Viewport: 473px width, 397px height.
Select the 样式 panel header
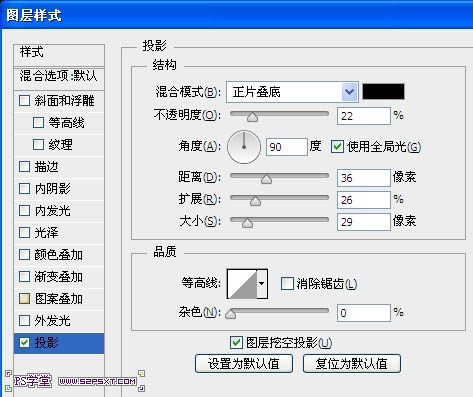point(59,55)
